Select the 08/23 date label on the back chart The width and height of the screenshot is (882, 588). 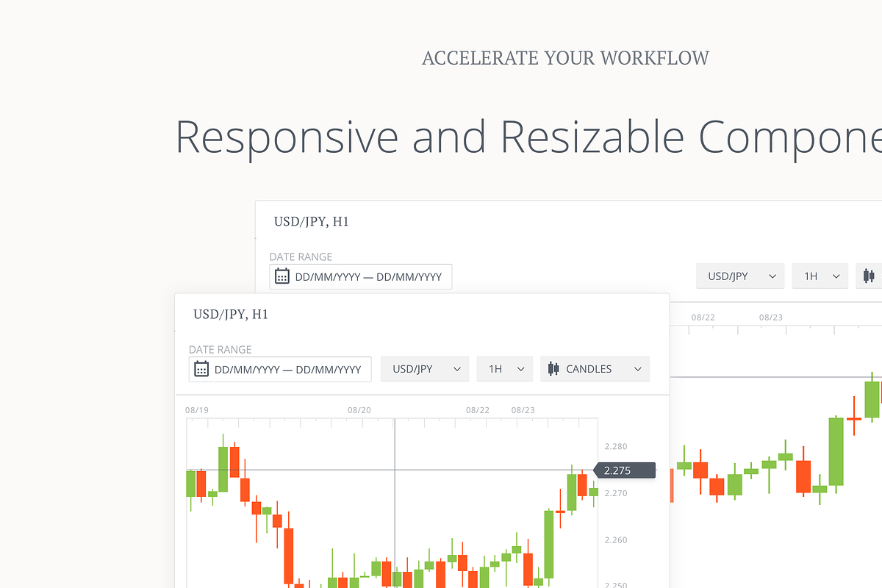pyautogui.click(x=770, y=318)
